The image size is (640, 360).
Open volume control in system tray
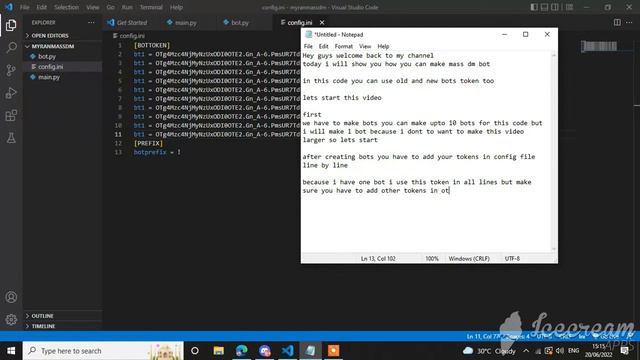pos(560,351)
